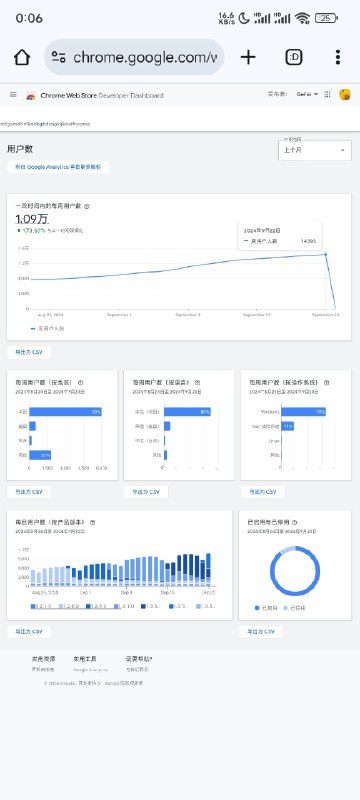Click the Mac bar in operating system chart

tap(288, 426)
